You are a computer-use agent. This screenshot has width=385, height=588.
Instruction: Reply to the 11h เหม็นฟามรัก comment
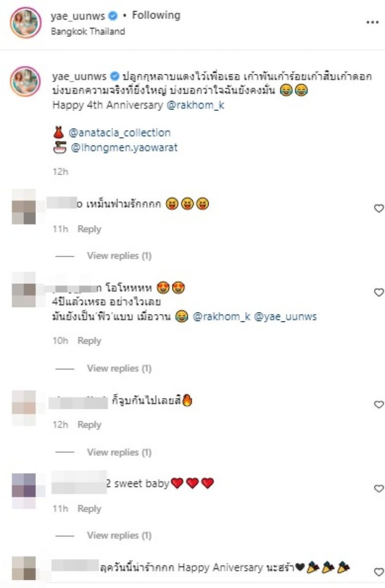point(89,229)
